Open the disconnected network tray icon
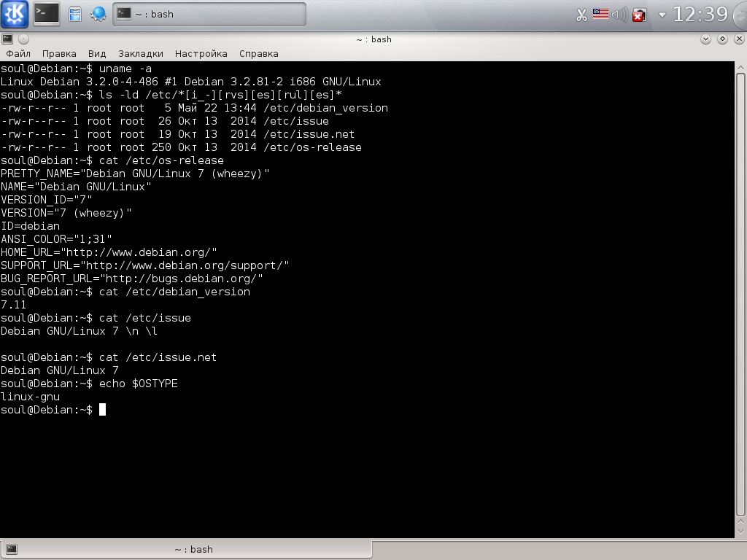The width and height of the screenshot is (747, 560). (x=639, y=15)
